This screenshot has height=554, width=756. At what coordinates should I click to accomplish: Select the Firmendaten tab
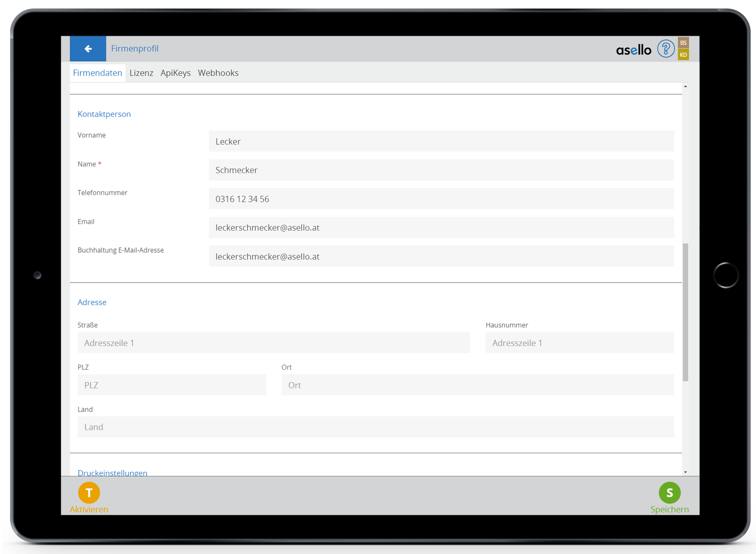point(97,73)
